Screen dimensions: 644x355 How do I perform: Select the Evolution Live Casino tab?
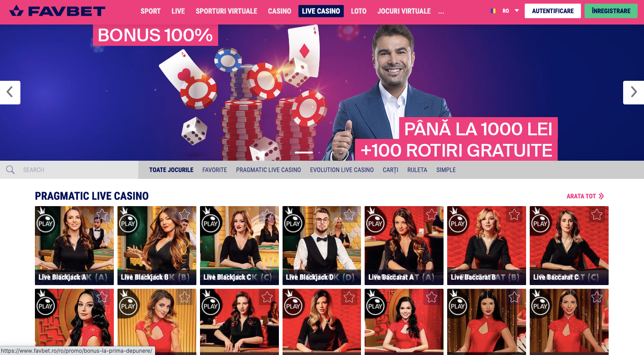342,170
